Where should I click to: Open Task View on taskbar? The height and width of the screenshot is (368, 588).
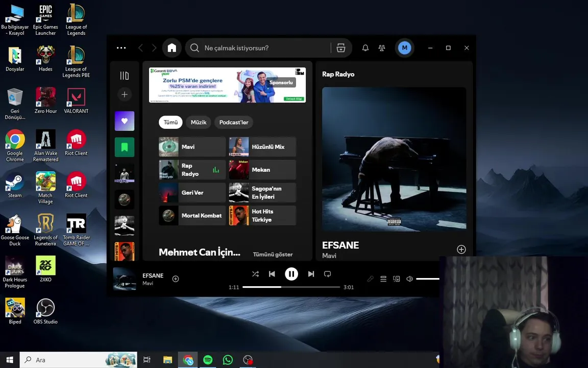[x=147, y=360]
